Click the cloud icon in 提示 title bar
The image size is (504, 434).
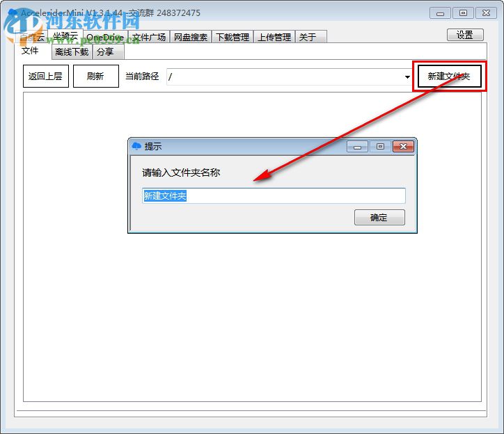point(136,146)
